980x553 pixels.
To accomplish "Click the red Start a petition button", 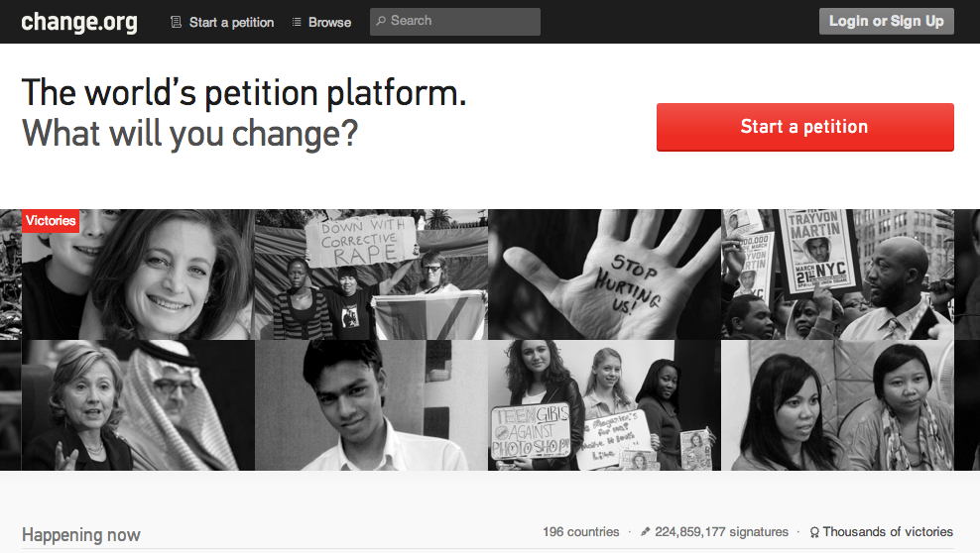I will click(805, 127).
